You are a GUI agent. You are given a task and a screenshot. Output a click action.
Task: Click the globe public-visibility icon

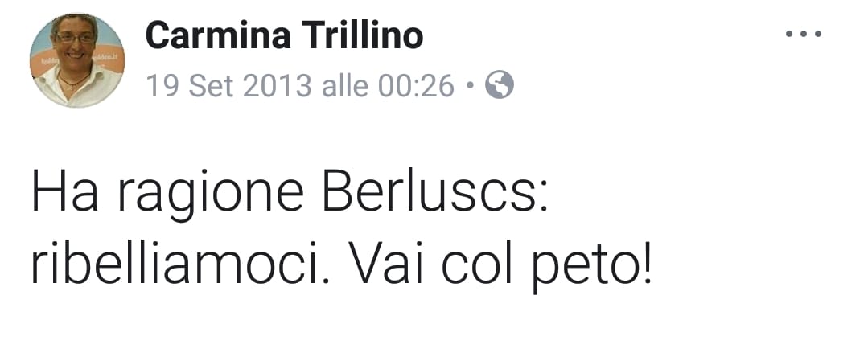500,85
